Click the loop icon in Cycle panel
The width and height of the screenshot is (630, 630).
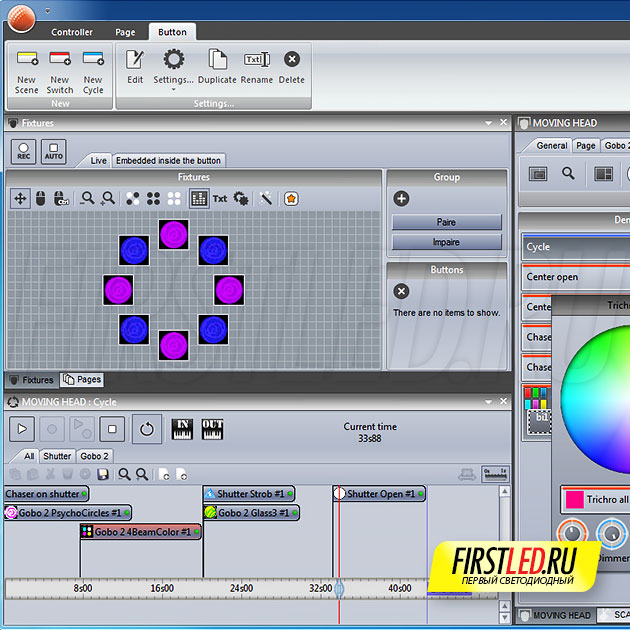pyautogui.click(x=146, y=429)
